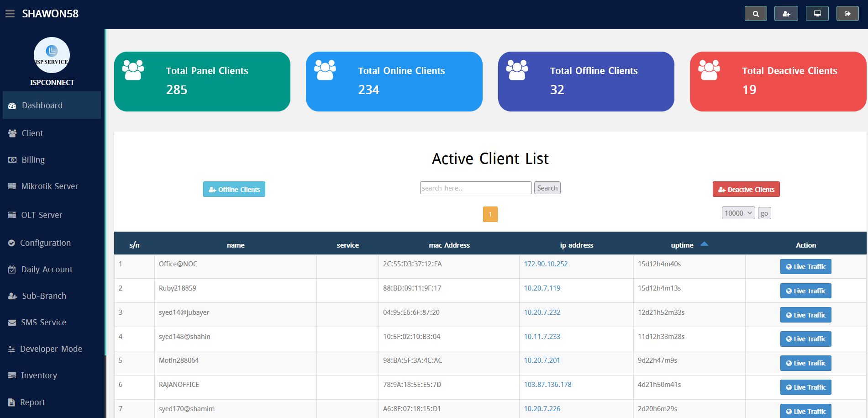Open OLT Server in sidebar
The image size is (868, 418).
[x=52, y=215]
